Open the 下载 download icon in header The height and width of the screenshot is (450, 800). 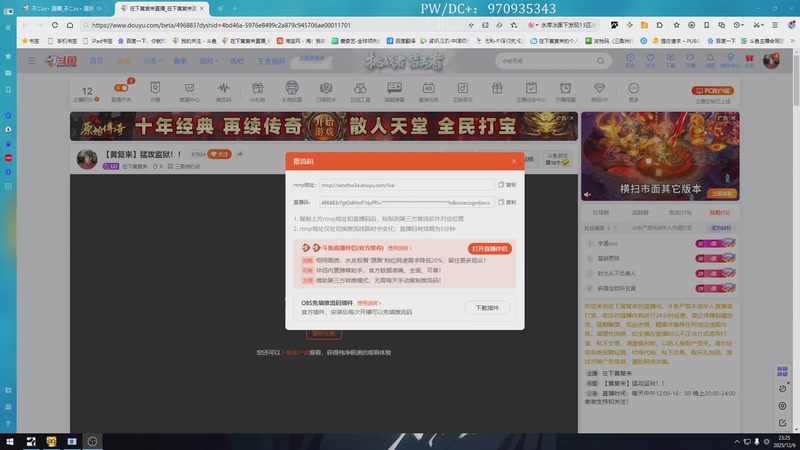[x=670, y=60]
